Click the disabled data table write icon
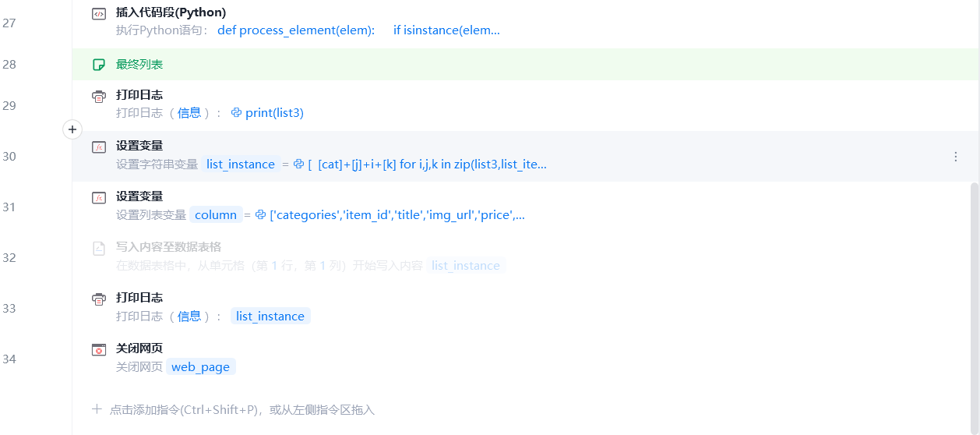Viewport: 980px width, 435px height. [x=99, y=248]
